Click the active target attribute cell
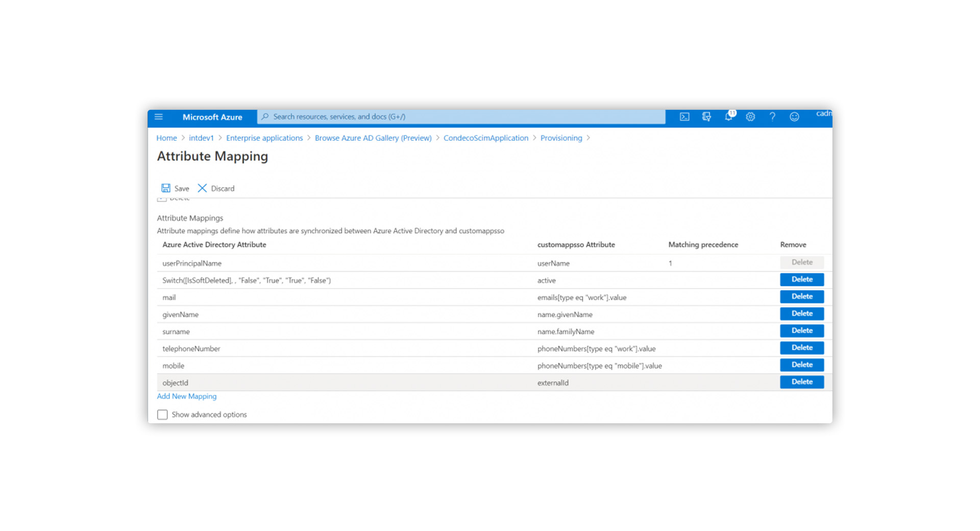The height and width of the screenshot is (531, 980). coord(546,280)
